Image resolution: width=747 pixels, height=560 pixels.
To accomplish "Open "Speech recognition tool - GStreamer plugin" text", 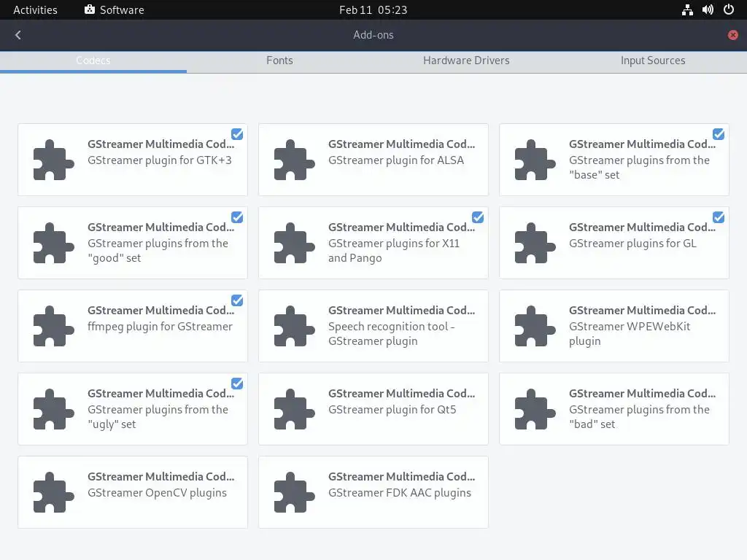I will 392,334.
